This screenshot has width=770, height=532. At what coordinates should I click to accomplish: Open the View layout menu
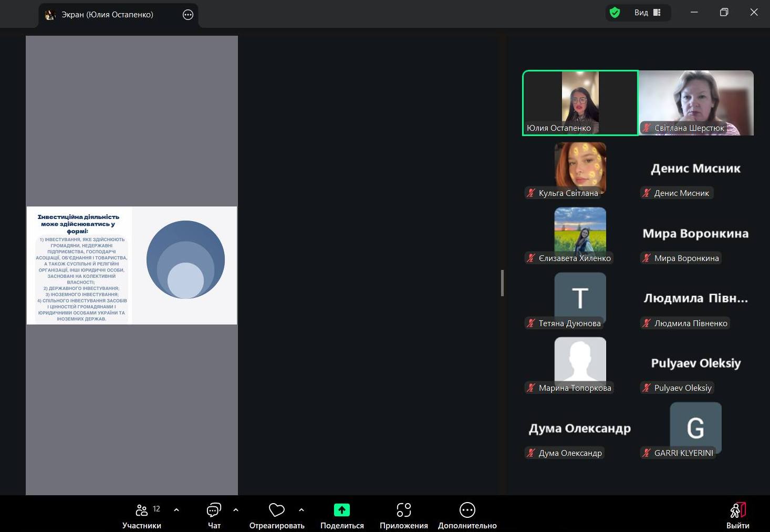click(x=648, y=13)
